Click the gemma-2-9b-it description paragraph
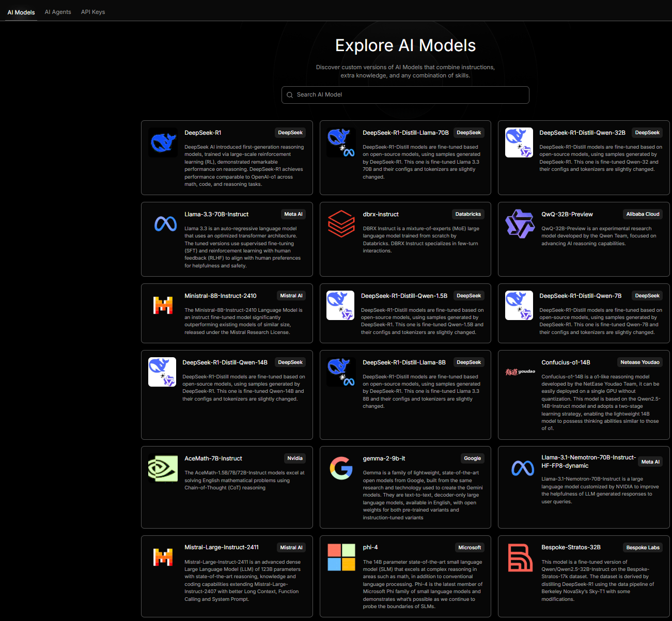This screenshot has height=621, width=672. pyautogui.click(x=423, y=495)
